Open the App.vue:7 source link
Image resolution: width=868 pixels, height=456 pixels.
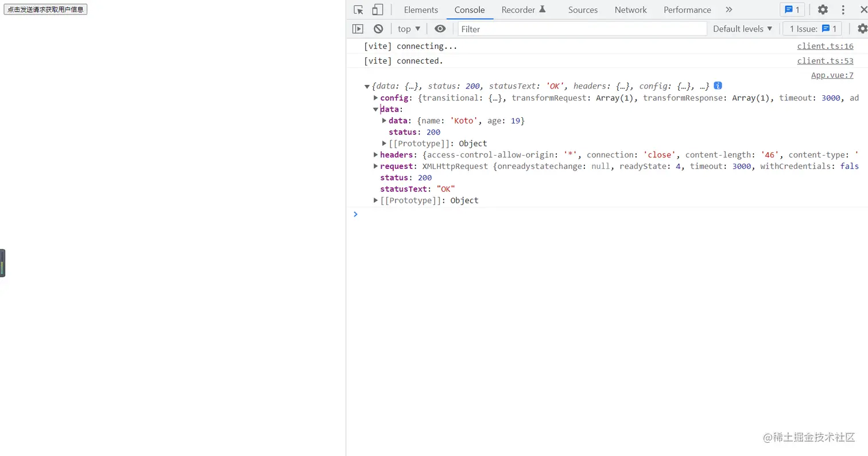click(832, 75)
